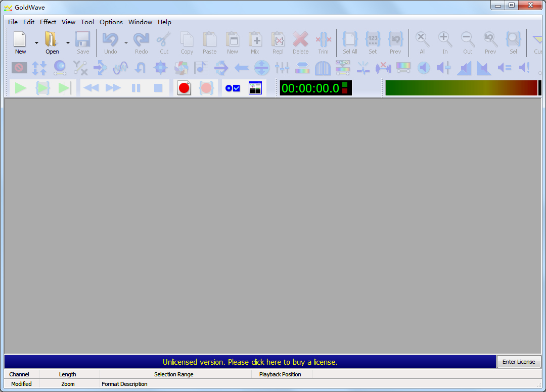The image size is (546, 392).
Task: Click the Stop playback button
Action: pos(158,88)
